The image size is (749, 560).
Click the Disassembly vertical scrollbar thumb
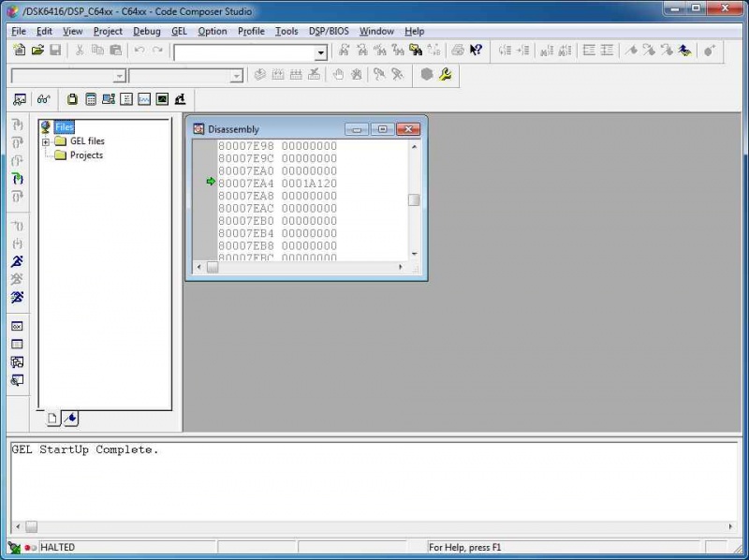(x=414, y=199)
